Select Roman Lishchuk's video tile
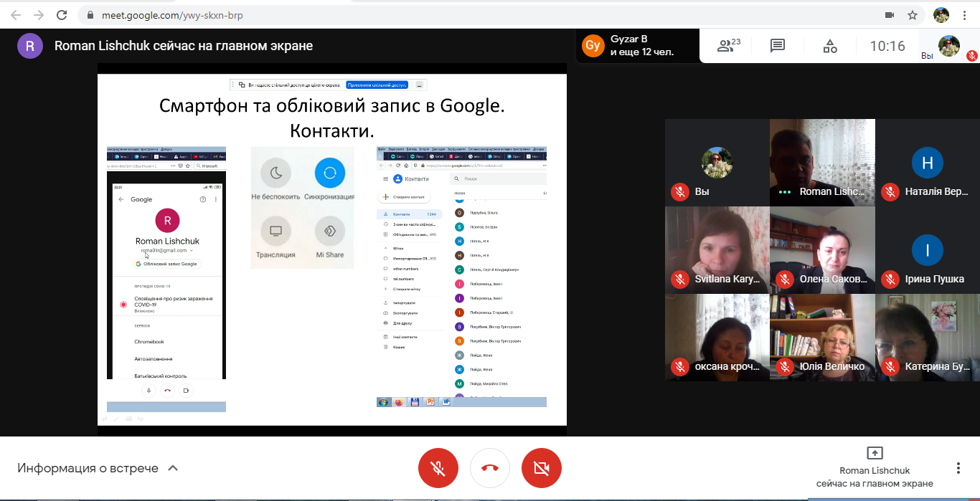The image size is (980, 501). 822,163
